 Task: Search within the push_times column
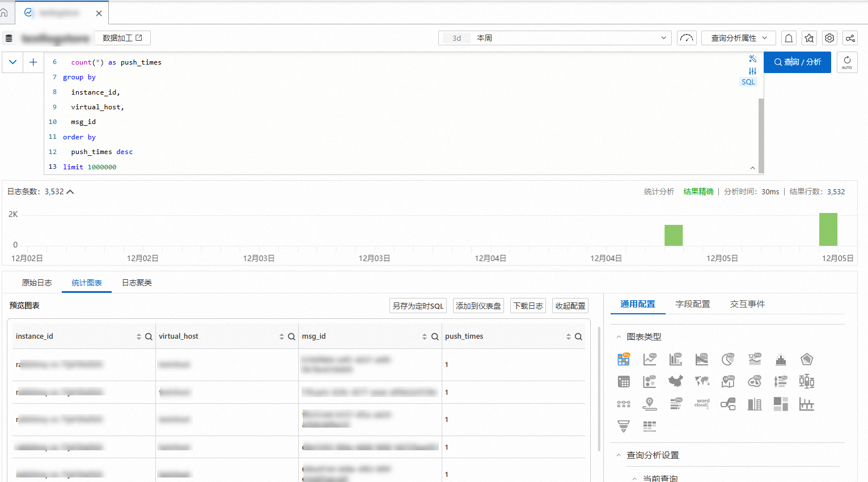click(578, 336)
